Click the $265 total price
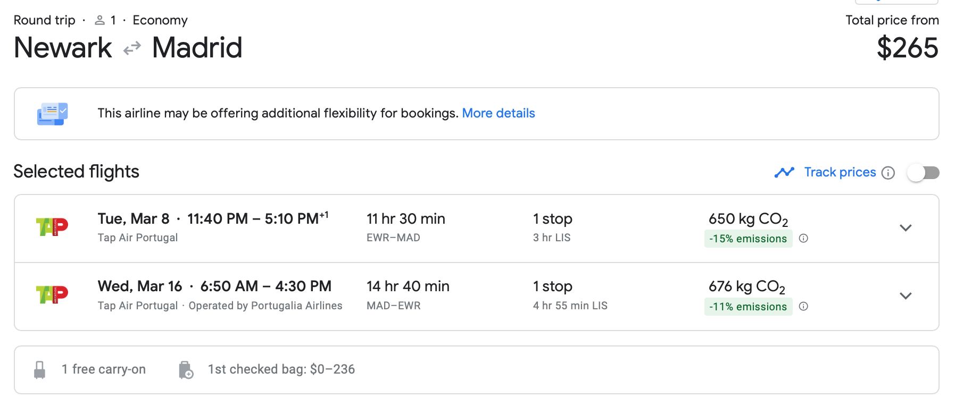Viewport: 980px width, 406px height. pos(908,48)
